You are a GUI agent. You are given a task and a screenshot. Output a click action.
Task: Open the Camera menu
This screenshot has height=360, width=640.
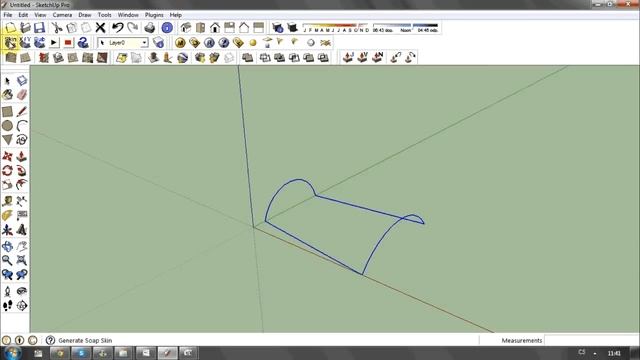point(62,15)
